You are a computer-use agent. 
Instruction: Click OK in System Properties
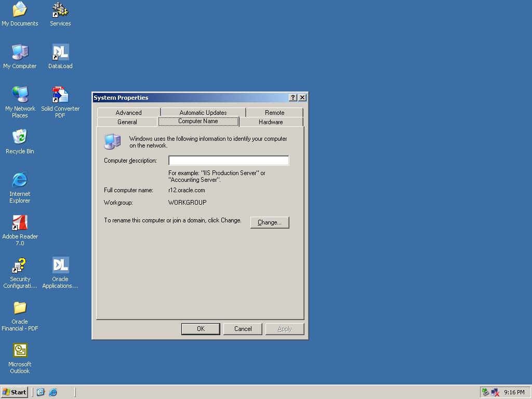(201, 329)
